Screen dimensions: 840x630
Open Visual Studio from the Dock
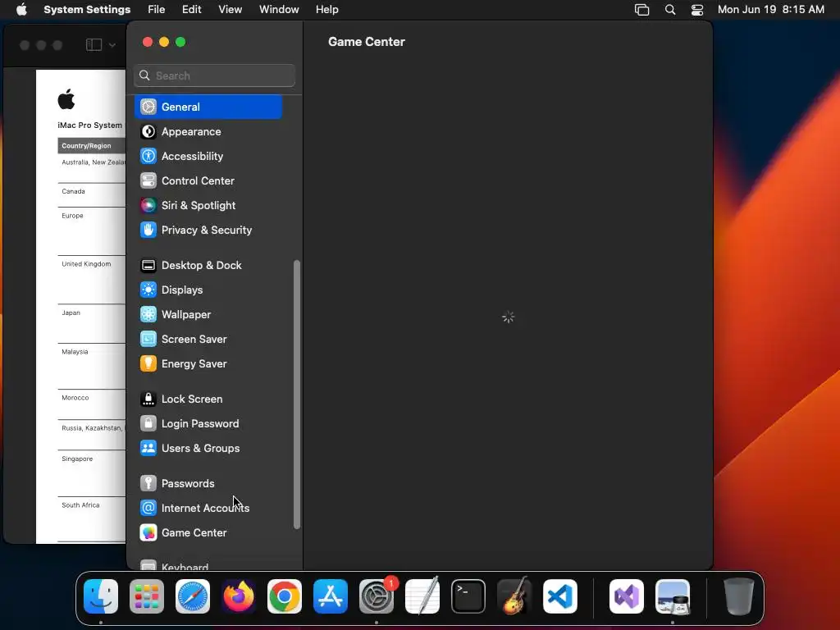[627, 596]
